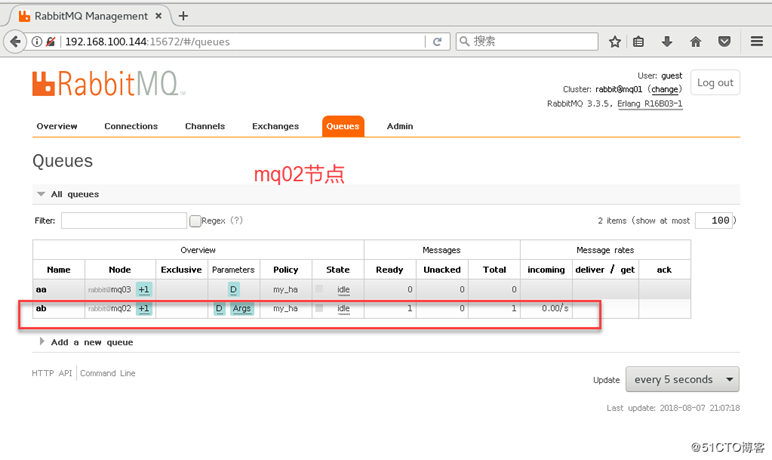Click the Pocket icon in toolbar
The width and height of the screenshot is (772, 460).
point(724,41)
